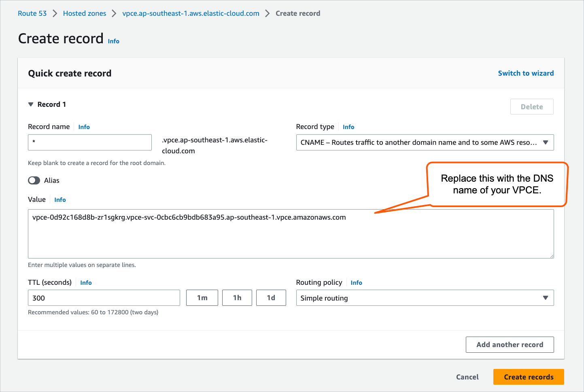This screenshot has height=392, width=584.
Task: Click the Create record breadcrumb text
Action: point(298,13)
